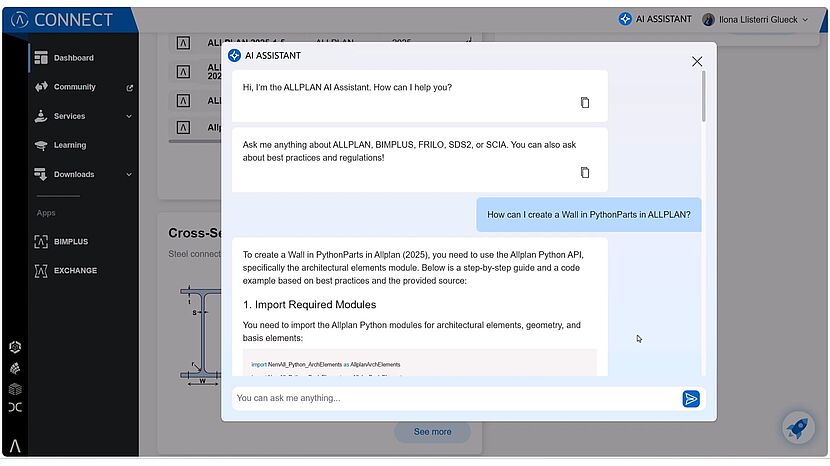Copy the 'Ask me anything' message
Screen dimensions: 830x466
point(585,173)
